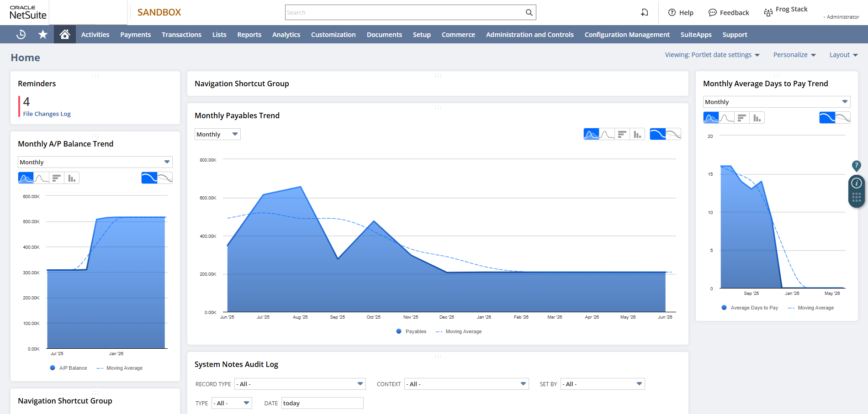Expand the Personalize menu
The width and height of the screenshot is (868, 414).
(x=794, y=55)
